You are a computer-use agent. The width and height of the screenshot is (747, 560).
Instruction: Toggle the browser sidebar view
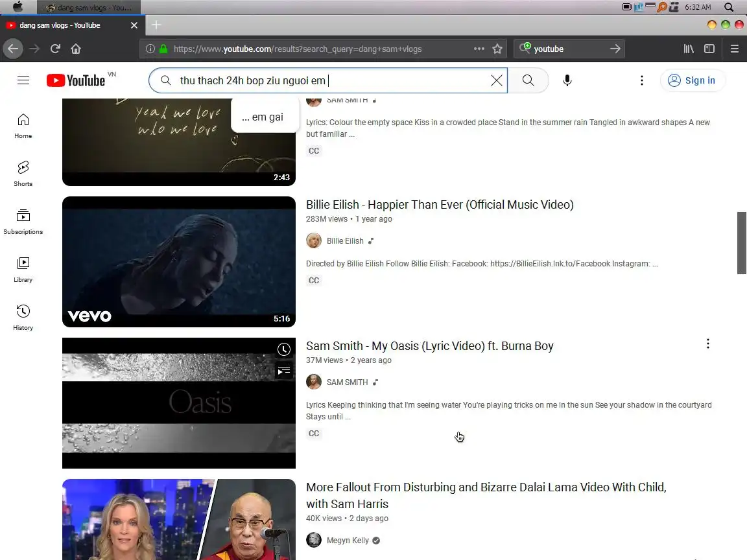click(709, 49)
